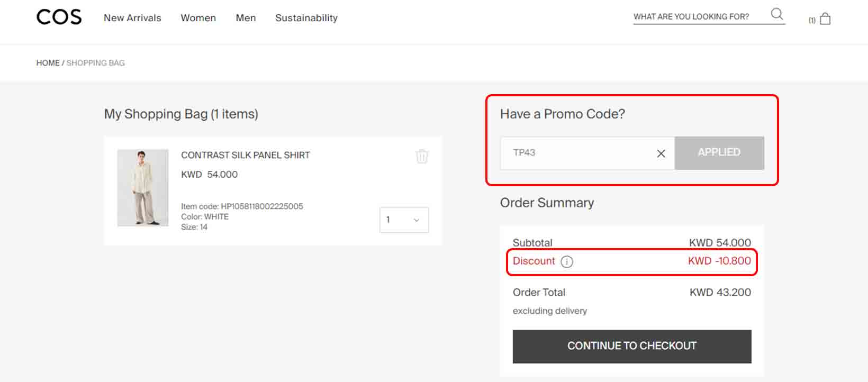Click the 'What are you looking for' search field

point(693,17)
